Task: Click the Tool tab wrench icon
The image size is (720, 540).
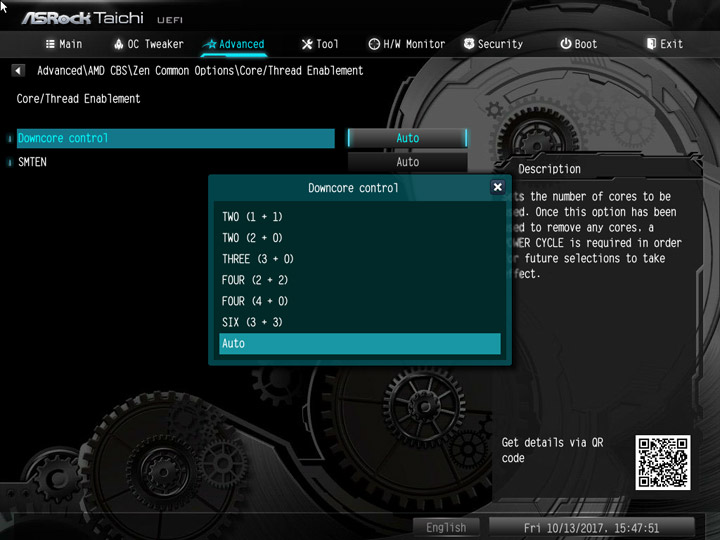Action: pyautogui.click(x=307, y=44)
